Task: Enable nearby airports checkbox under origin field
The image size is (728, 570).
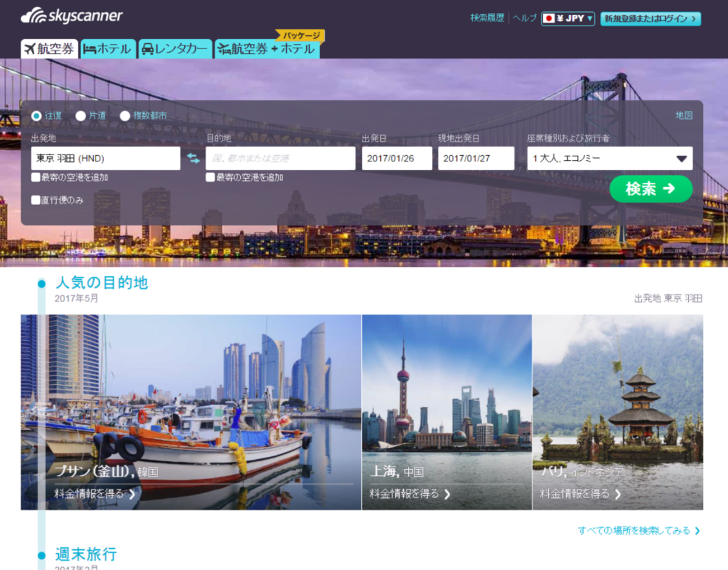Action: [x=36, y=177]
